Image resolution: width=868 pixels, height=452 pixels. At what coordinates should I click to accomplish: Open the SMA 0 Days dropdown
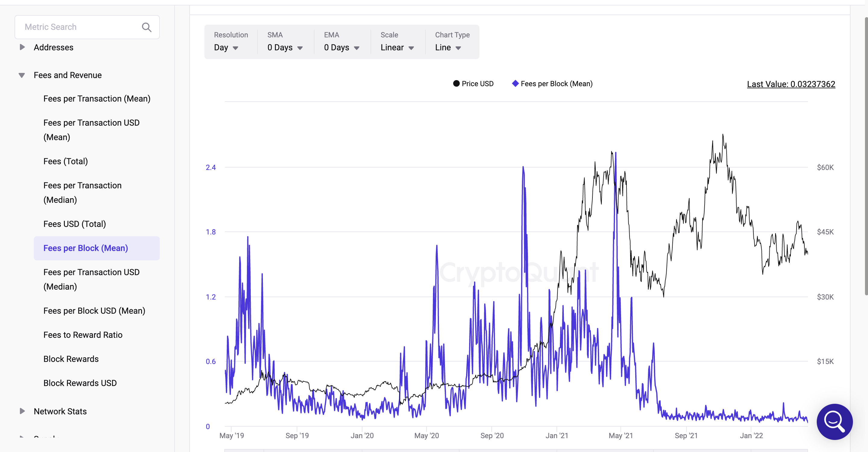(285, 48)
